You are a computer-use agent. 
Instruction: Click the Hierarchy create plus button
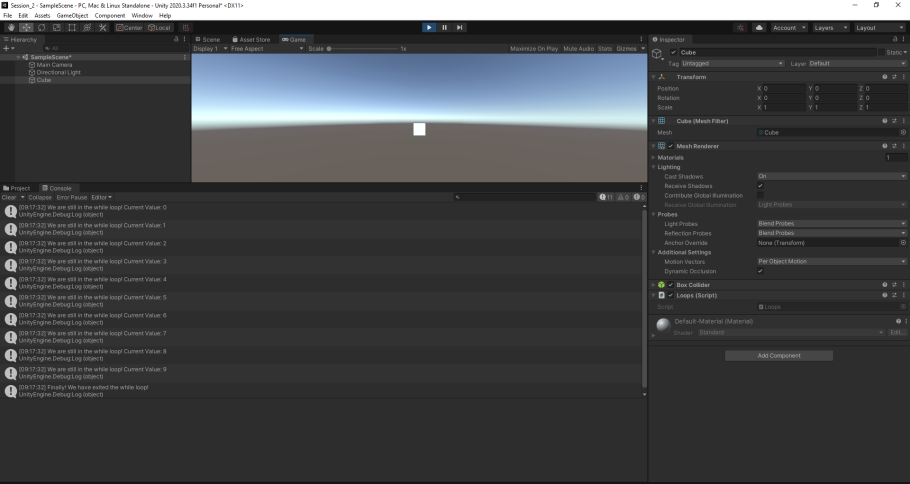[x=8, y=48]
